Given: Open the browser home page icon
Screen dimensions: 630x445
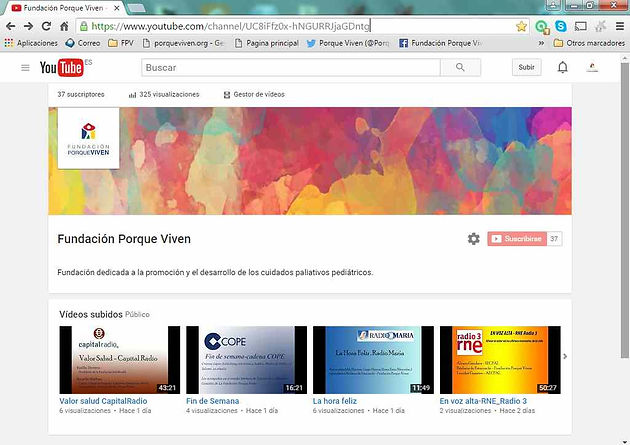Looking at the screenshot, I should pyautogui.click(x=64, y=27).
